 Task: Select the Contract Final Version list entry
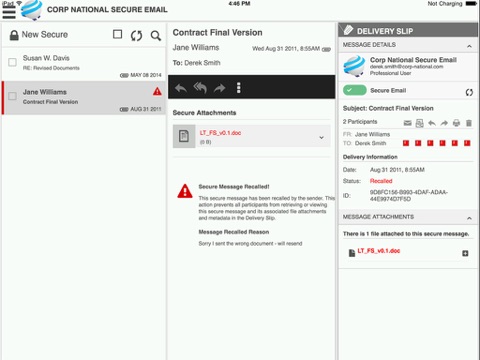[x=84, y=98]
